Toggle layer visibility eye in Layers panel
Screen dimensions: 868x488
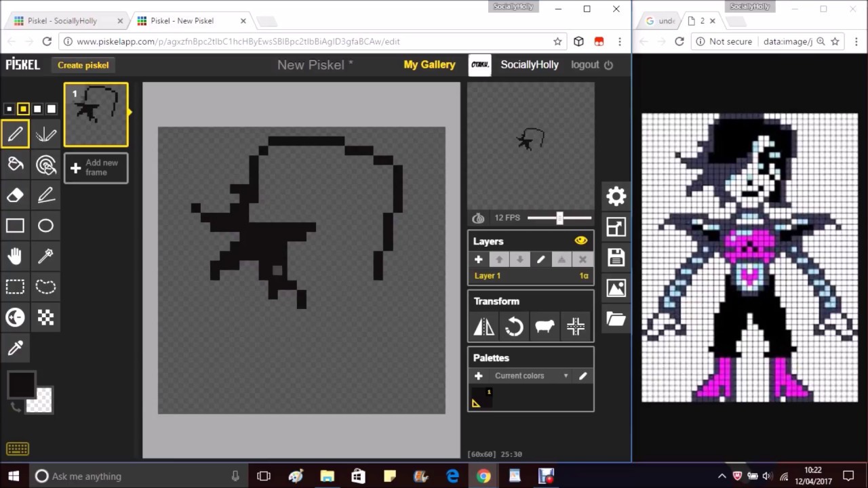tap(580, 241)
